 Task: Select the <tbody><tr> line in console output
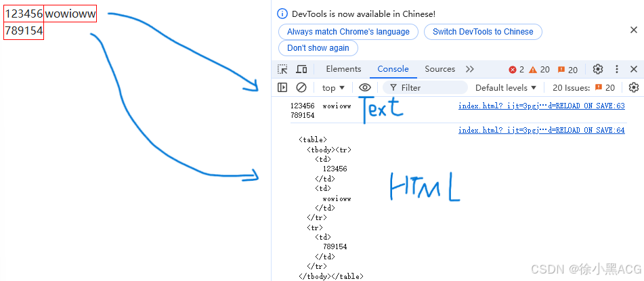point(329,150)
